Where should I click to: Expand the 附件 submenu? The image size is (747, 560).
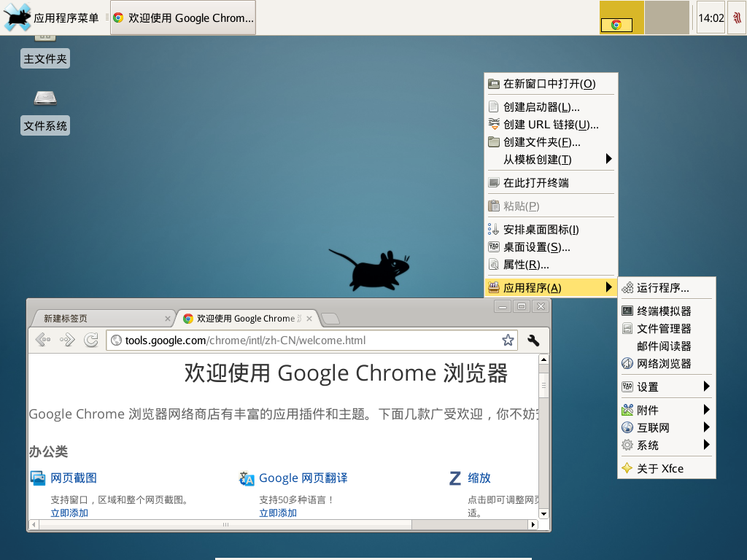pos(667,410)
